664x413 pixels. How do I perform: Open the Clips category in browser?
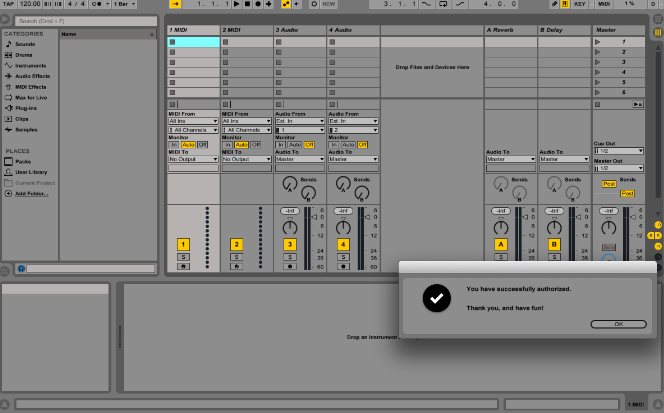[x=22, y=119]
